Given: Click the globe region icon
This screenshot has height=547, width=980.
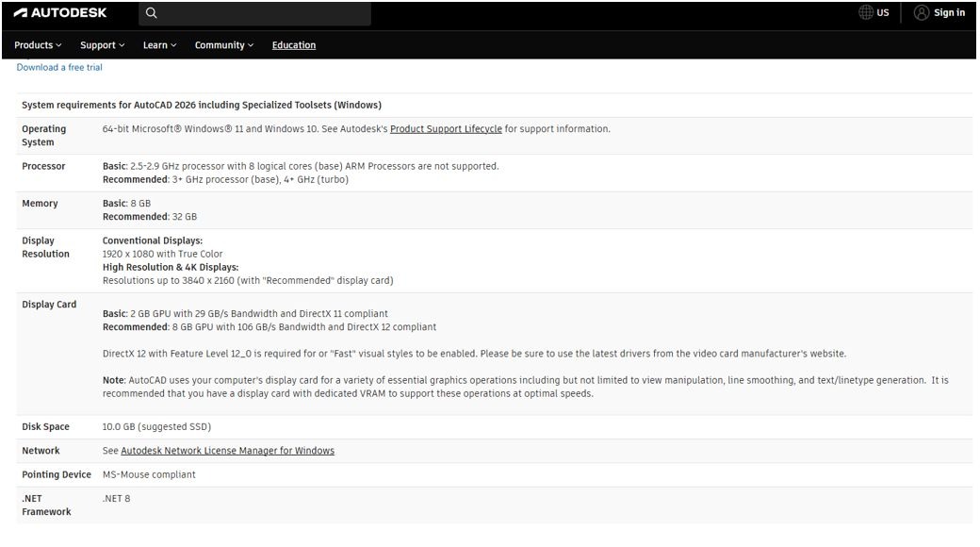Looking at the screenshot, I should [866, 12].
